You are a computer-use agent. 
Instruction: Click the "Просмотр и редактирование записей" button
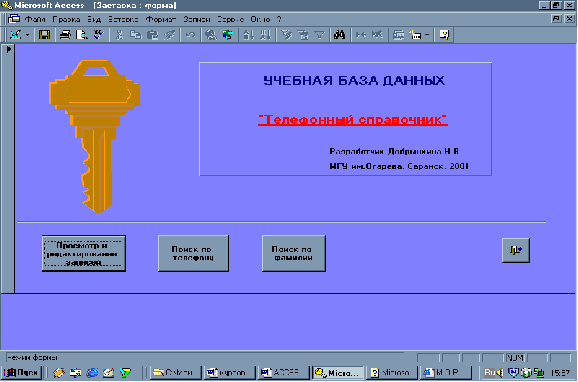(x=84, y=253)
